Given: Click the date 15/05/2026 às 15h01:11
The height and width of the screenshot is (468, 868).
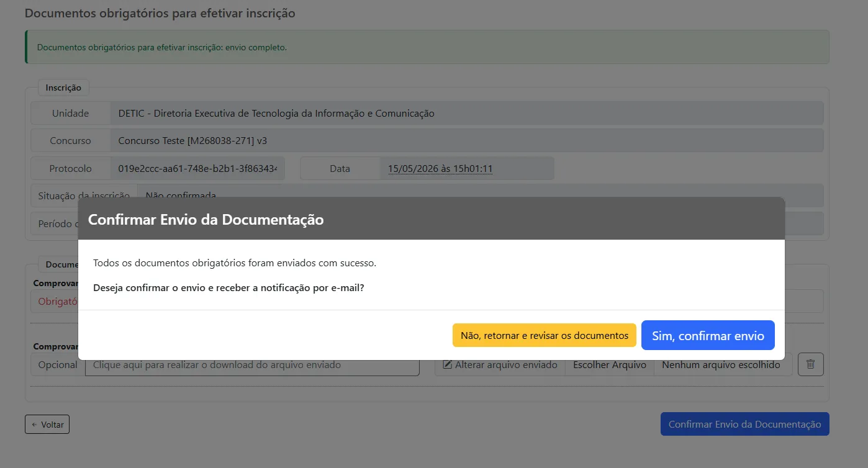Looking at the screenshot, I should [440, 168].
